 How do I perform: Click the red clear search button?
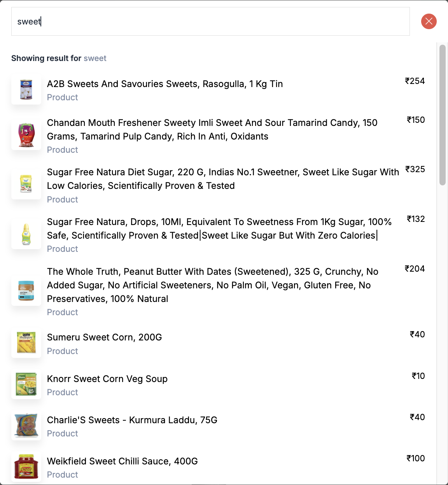point(429,21)
